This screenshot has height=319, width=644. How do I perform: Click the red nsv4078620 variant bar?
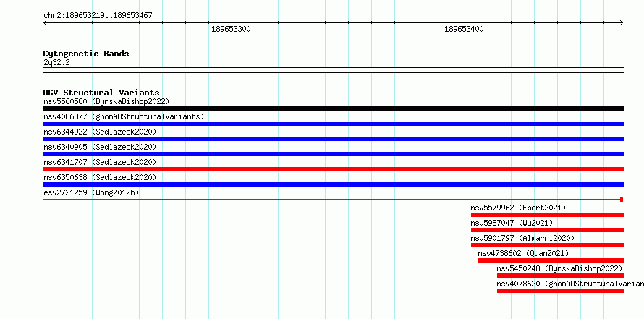point(560,291)
